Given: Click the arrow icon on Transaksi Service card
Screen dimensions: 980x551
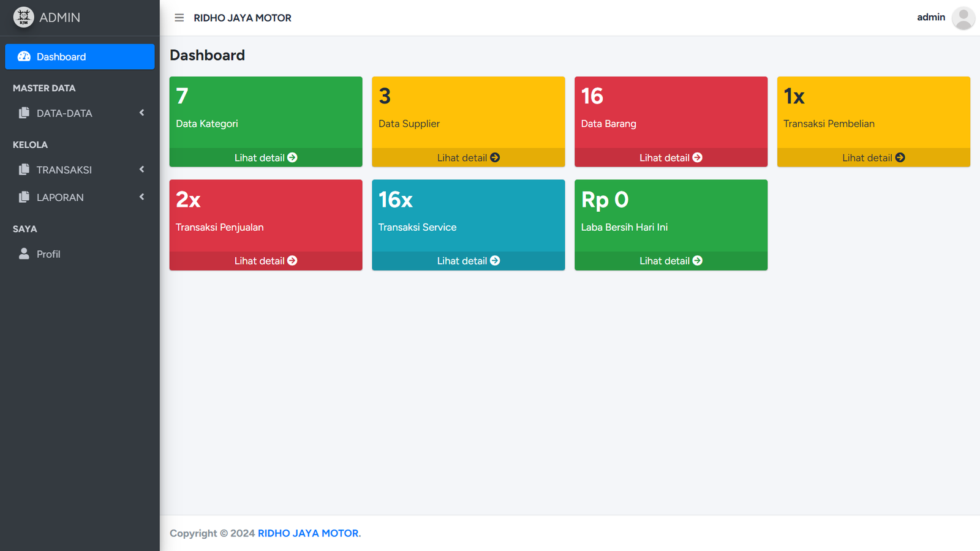Looking at the screenshot, I should [x=495, y=261].
